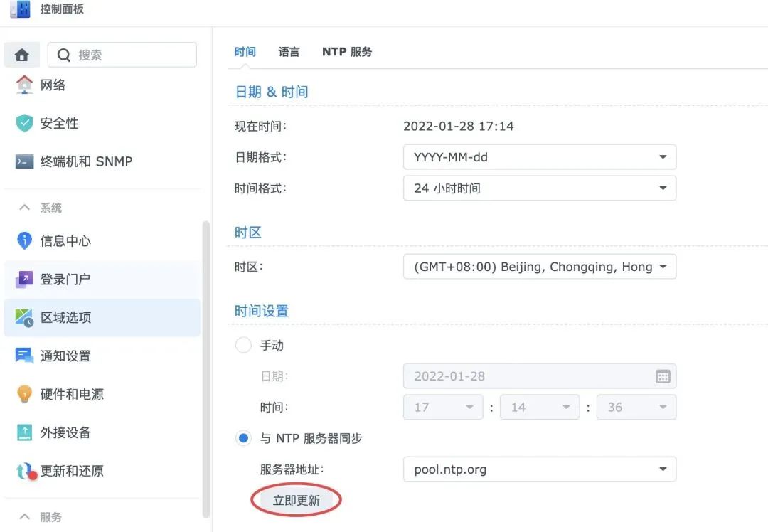Viewport: 768px width, 532px height.
Task: Click the 信息中心 sidebar item
Action: coord(61,240)
